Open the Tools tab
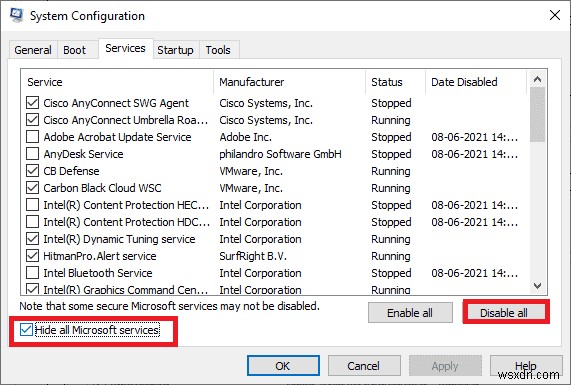 pyautogui.click(x=218, y=50)
